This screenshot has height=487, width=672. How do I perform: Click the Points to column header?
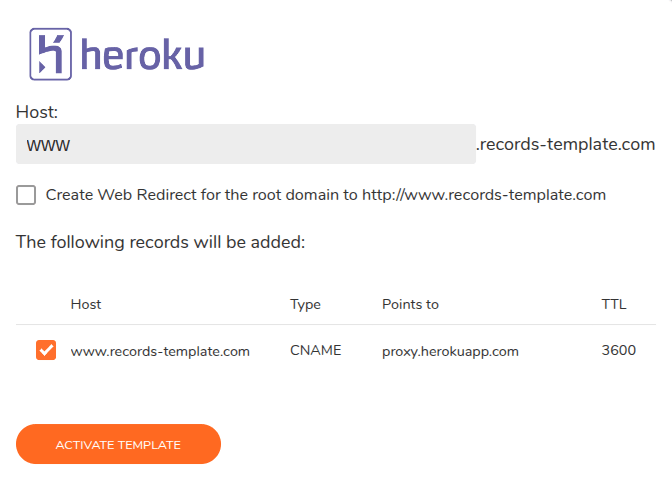410,304
